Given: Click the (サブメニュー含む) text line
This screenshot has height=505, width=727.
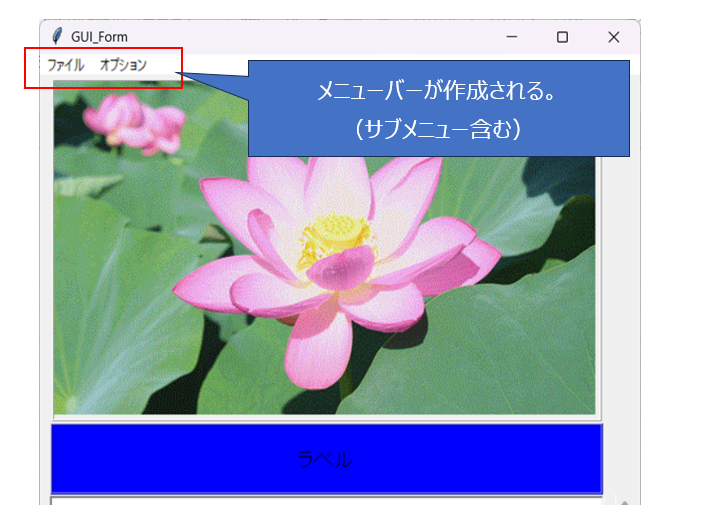Looking at the screenshot, I should point(438,130).
